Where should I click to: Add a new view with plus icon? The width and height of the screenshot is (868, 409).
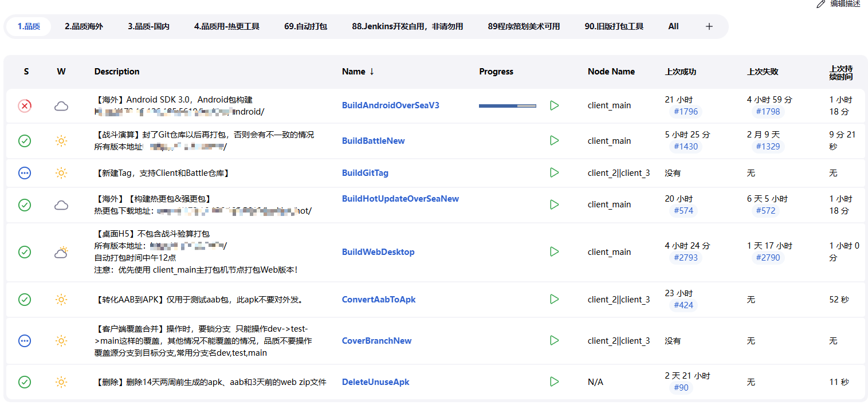tap(709, 26)
